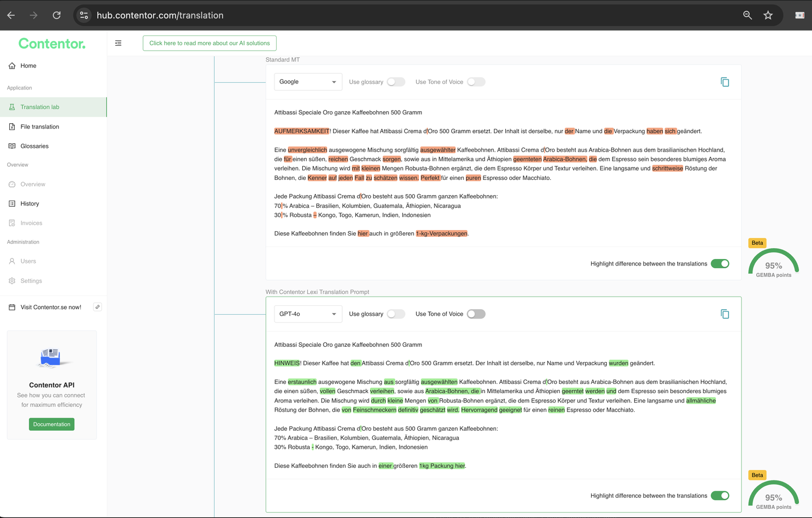The image size is (812, 518).
Task: Click 'With Contentor Lexi Translation Prompt' label
Action: point(318,292)
